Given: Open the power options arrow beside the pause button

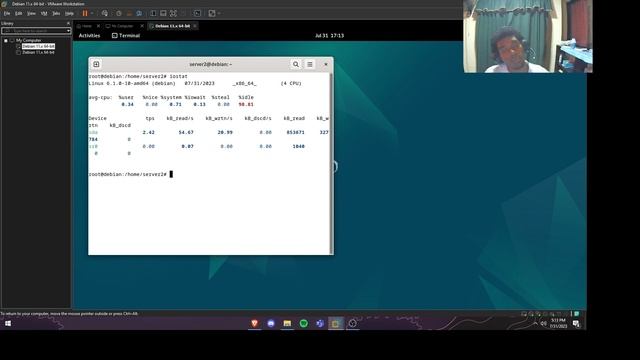Looking at the screenshot, I should [92, 13].
